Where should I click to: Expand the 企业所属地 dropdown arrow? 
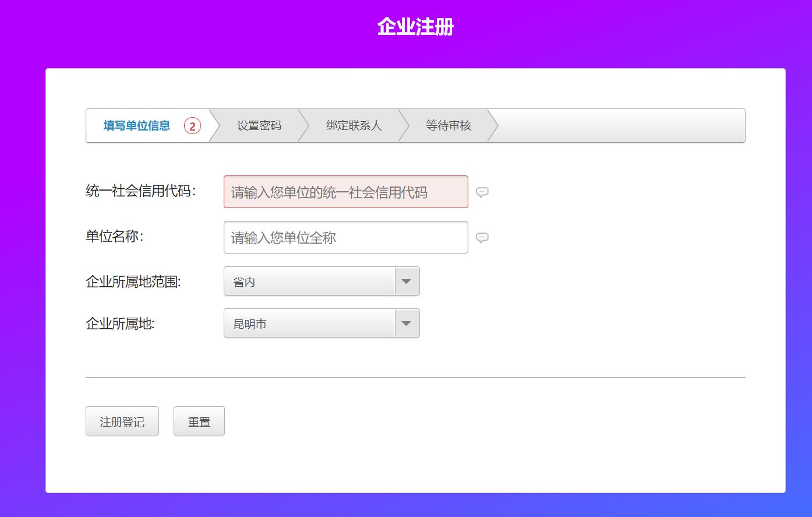click(x=407, y=323)
